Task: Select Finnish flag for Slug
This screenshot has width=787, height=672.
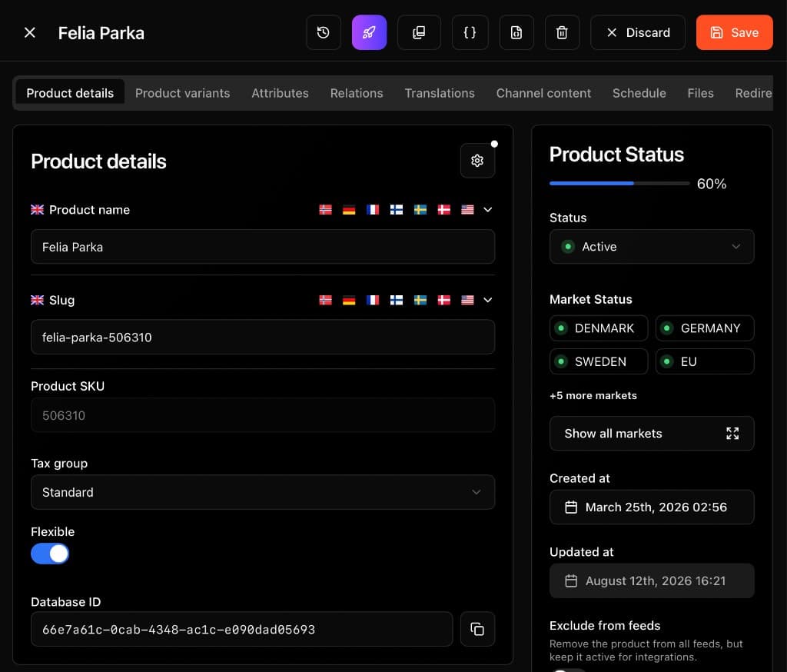Action: 397,300
